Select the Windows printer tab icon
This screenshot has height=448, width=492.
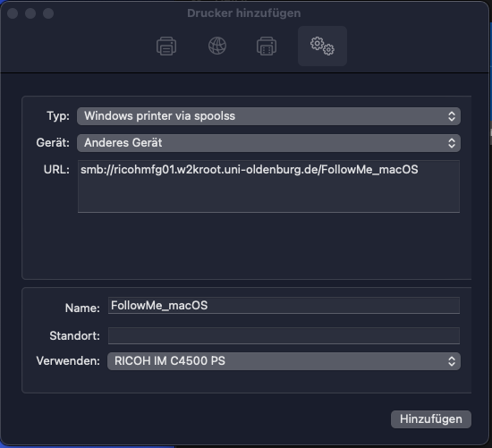tap(267, 46)
